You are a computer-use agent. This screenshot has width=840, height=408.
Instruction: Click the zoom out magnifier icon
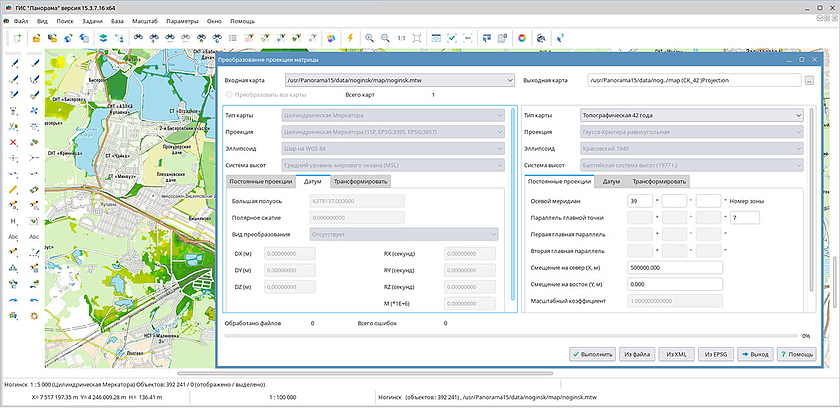click(385, 38)
